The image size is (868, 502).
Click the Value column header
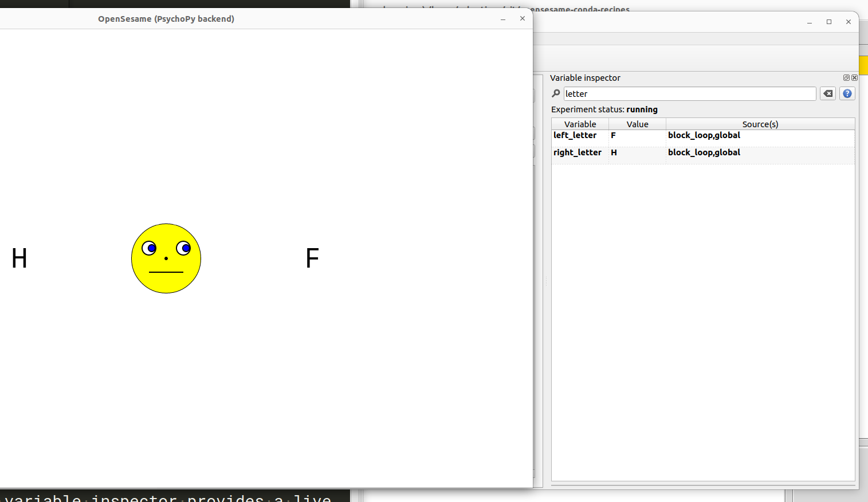point(637,124)
